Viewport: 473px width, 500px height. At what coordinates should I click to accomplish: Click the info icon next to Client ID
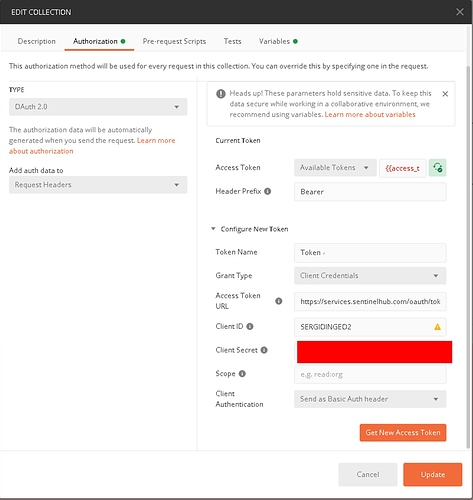pyautogui.click(x=250, y=326)
